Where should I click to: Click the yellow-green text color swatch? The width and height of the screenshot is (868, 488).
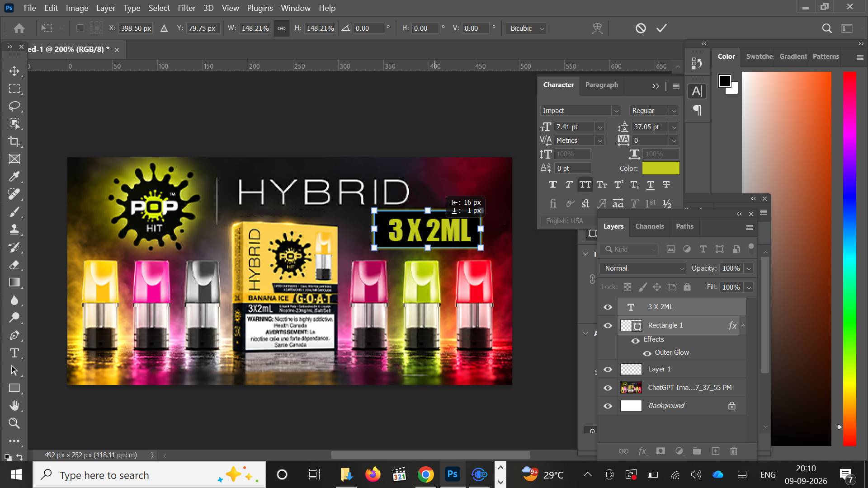[660, 168]
